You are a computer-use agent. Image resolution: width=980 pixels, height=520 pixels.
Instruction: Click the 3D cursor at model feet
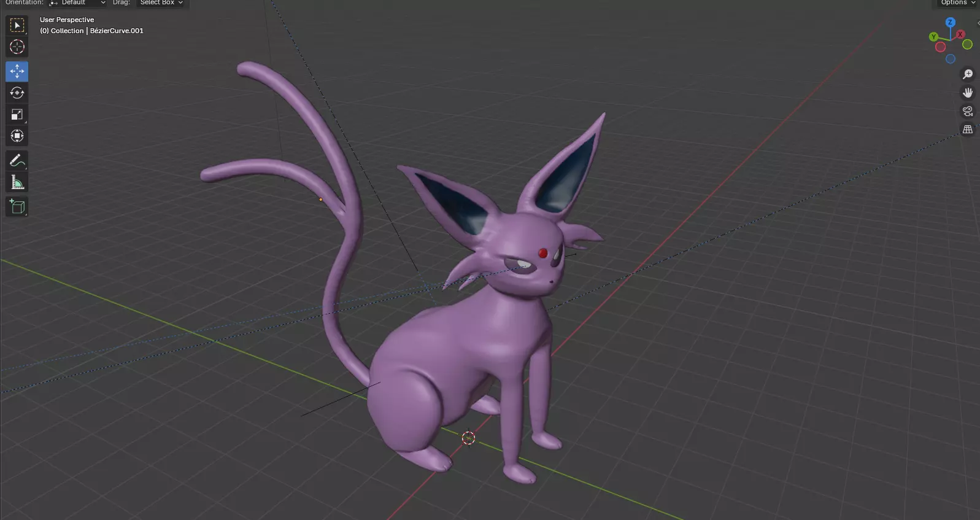(468, 438)
